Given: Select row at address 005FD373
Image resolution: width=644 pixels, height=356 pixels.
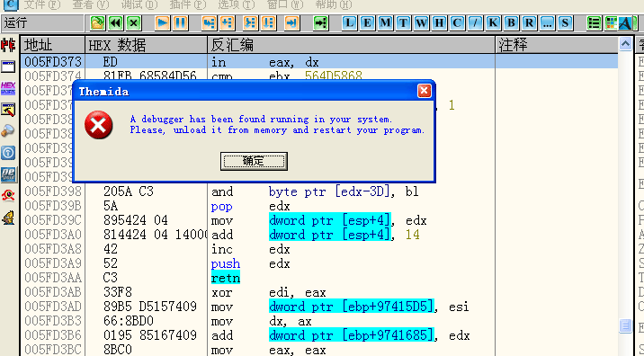Looking at the screenshot, I should (x=319, y=62).
